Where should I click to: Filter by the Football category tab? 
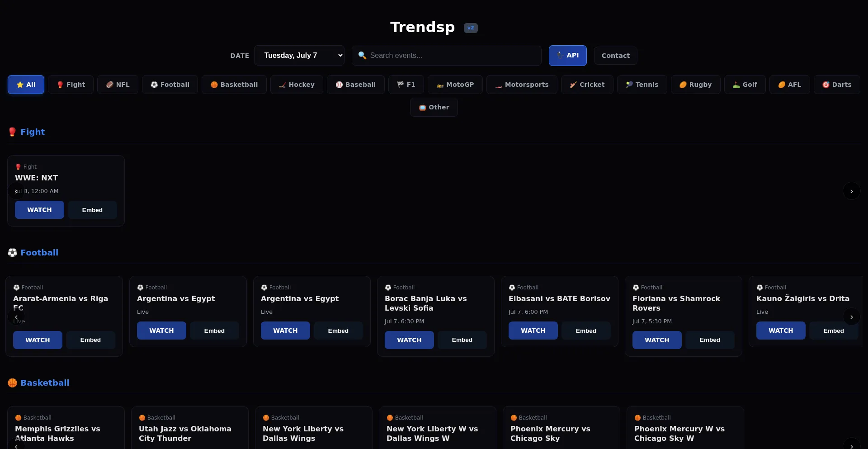(170, 85)
